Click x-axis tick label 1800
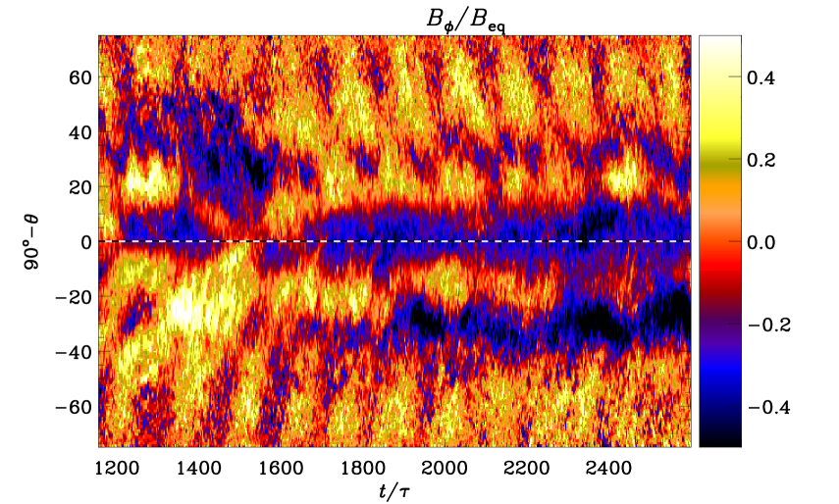The image size is (839, 504). pos(363,469)
